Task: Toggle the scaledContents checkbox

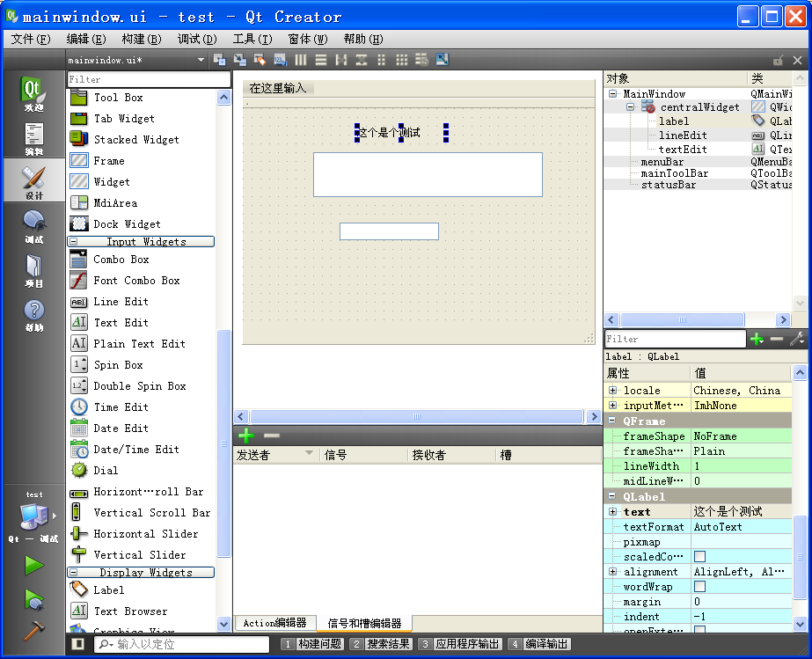Action: click(x=699, y=557)
